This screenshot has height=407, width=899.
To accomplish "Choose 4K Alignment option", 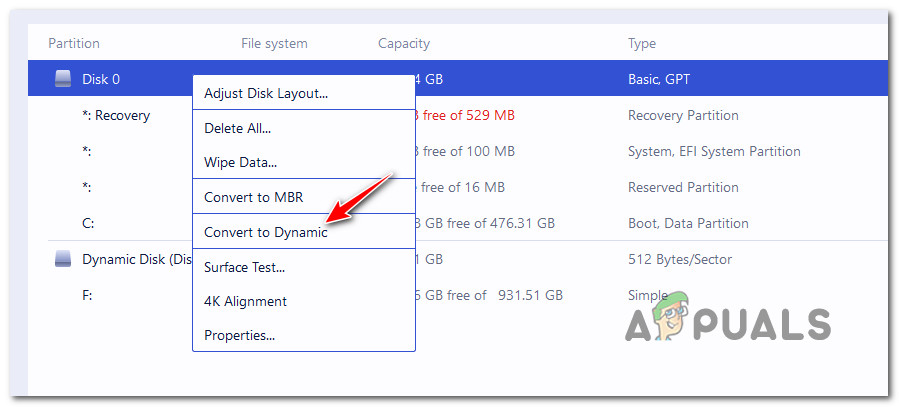I will pyautogui.click(x=245, y=301).
